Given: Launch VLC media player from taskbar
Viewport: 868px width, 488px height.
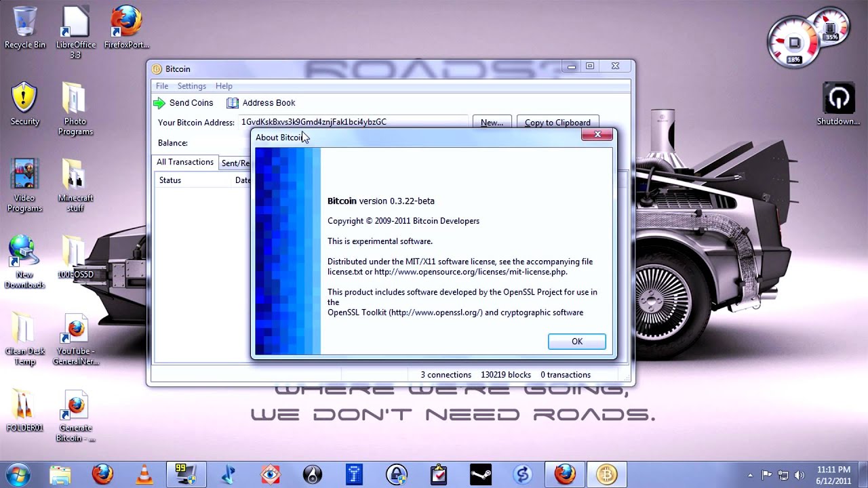Looking at the screenshot, I should tap(144, 474).
